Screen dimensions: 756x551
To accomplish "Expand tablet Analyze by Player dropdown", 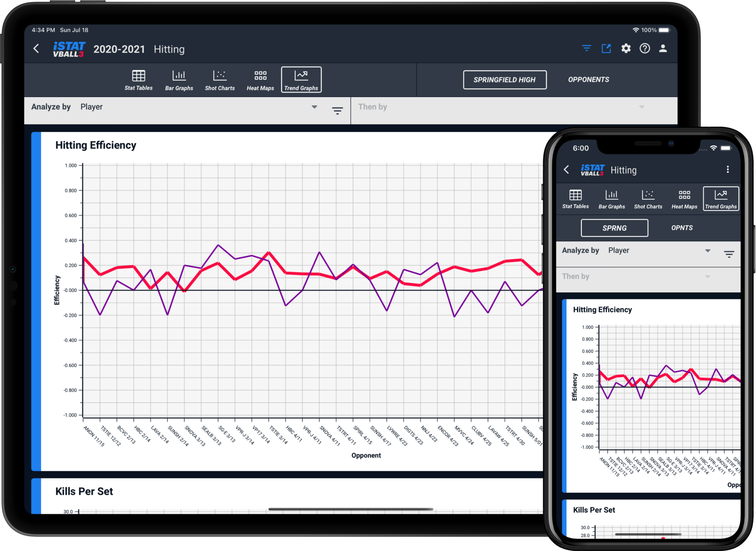I will [x=314, y=107].
